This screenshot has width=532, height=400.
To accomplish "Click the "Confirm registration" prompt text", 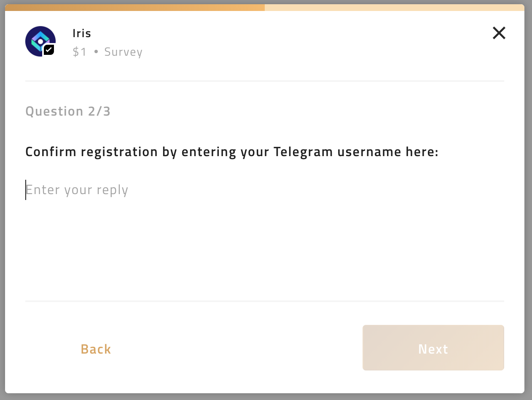I will click(91, 152).
